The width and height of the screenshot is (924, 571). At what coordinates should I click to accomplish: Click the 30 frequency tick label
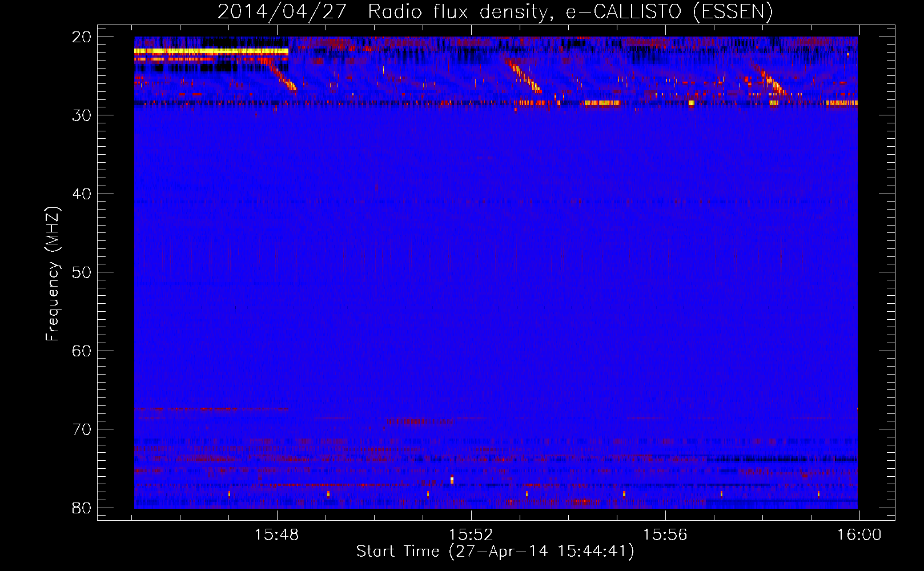(82, 115)
